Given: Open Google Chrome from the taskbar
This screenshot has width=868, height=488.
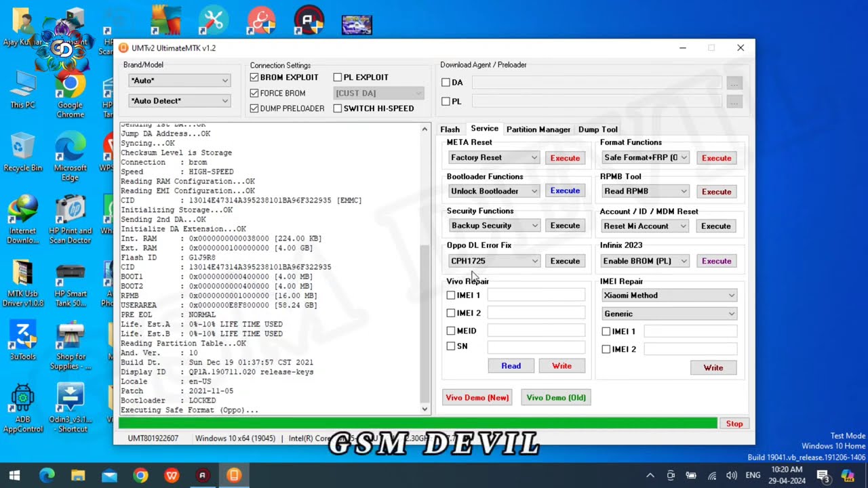Looking at the screenshot, I should point(140,475).
